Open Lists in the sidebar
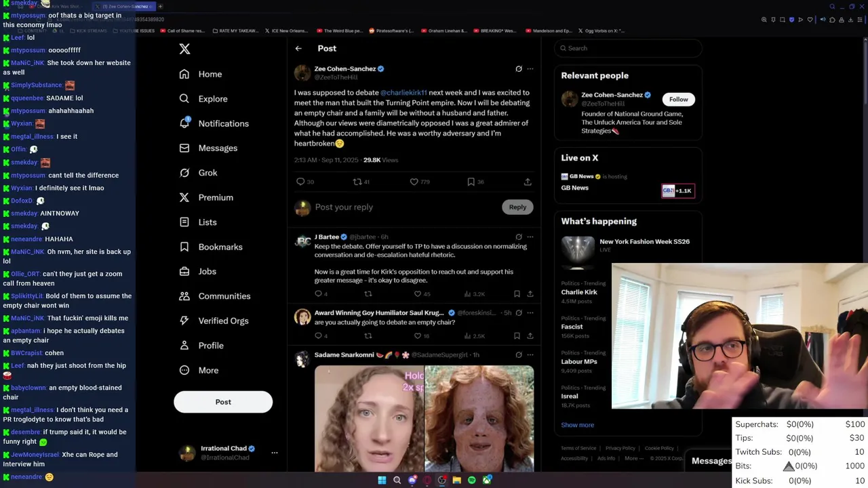Screen dimensions: 868x488 point(197,222)
